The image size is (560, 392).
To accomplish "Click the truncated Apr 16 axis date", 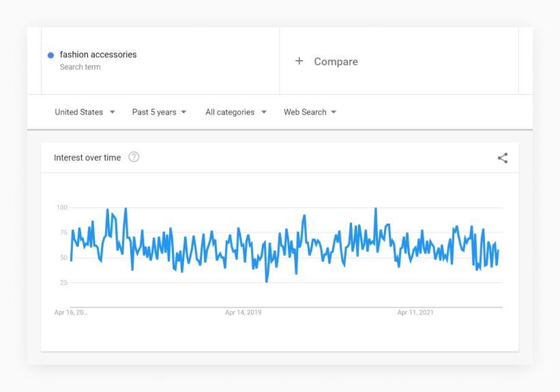I will click(71, 312).
